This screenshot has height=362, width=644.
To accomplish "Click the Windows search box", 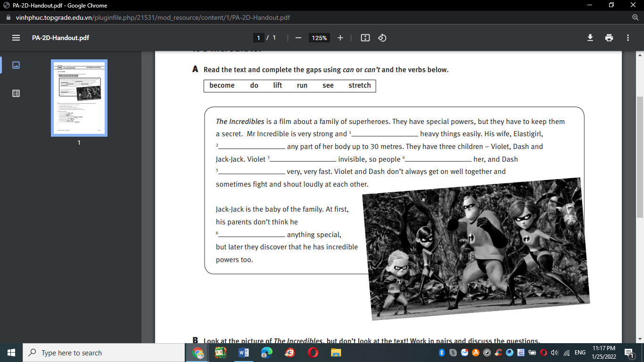I will click(104, 353).
